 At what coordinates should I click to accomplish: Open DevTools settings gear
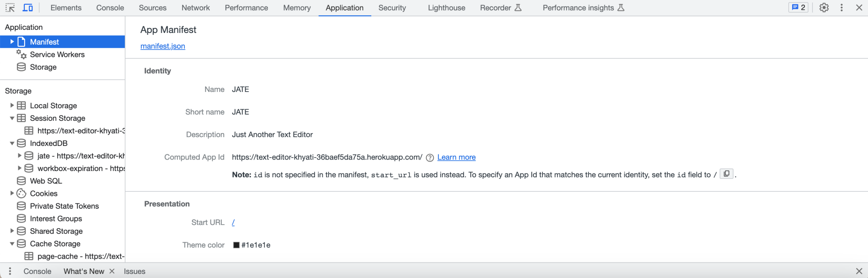824,7
